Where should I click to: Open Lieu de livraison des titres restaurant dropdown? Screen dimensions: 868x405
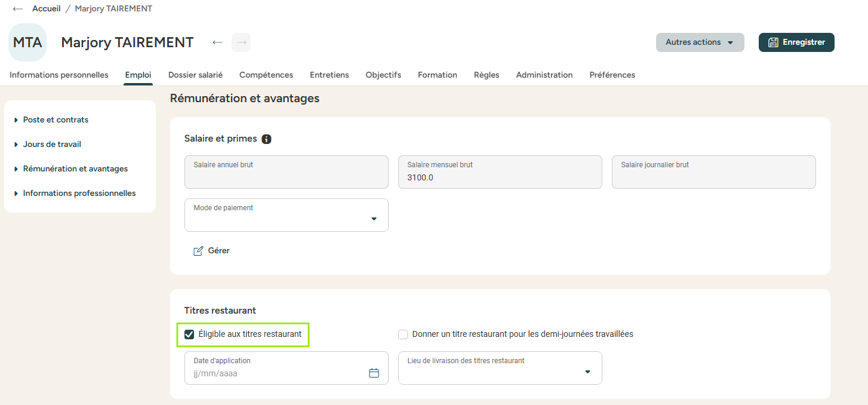tap(500, 368)
